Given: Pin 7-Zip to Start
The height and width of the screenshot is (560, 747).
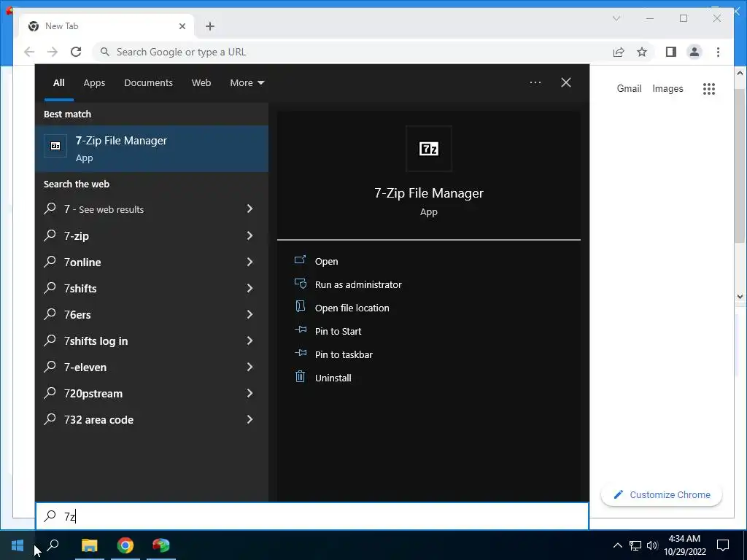Looking at the screenshot, I should (x=338, y=332).
